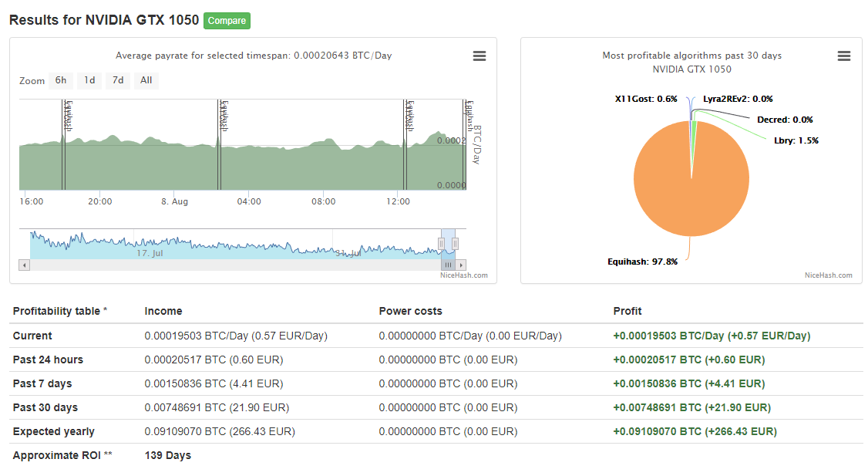Click Past 30 days profit +0.00748691 BTC
The height and width of the screenshot is (476, 868).
pos(692,407)
